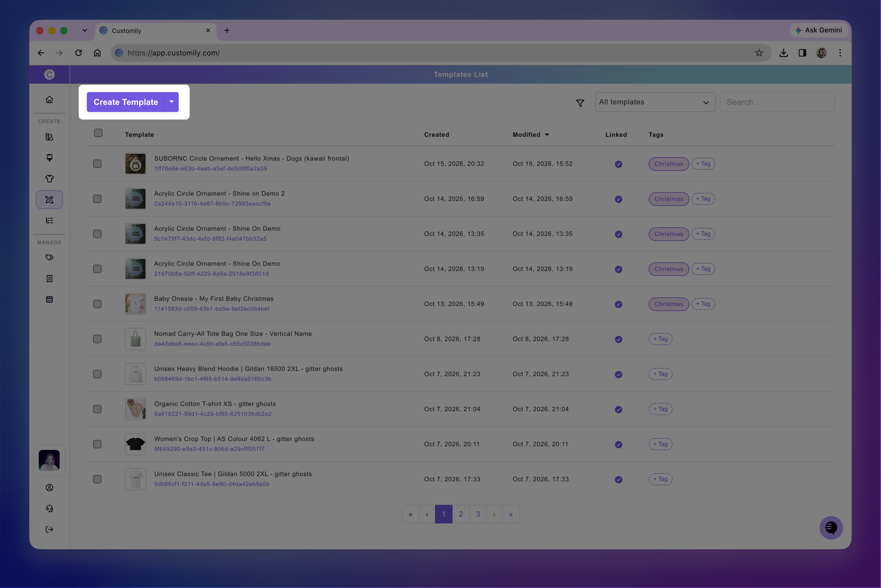
Task: Check the Baby Onesie row checkbox
Action: (x=97, y=304)
